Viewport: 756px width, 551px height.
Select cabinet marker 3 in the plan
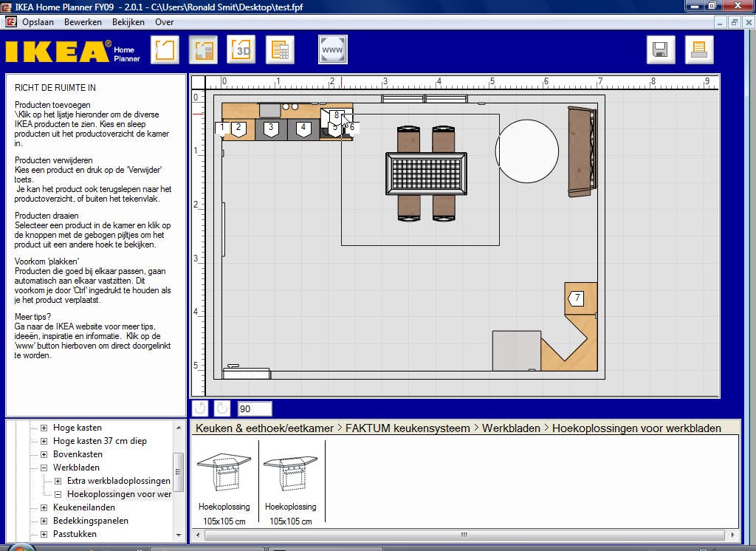271,129
